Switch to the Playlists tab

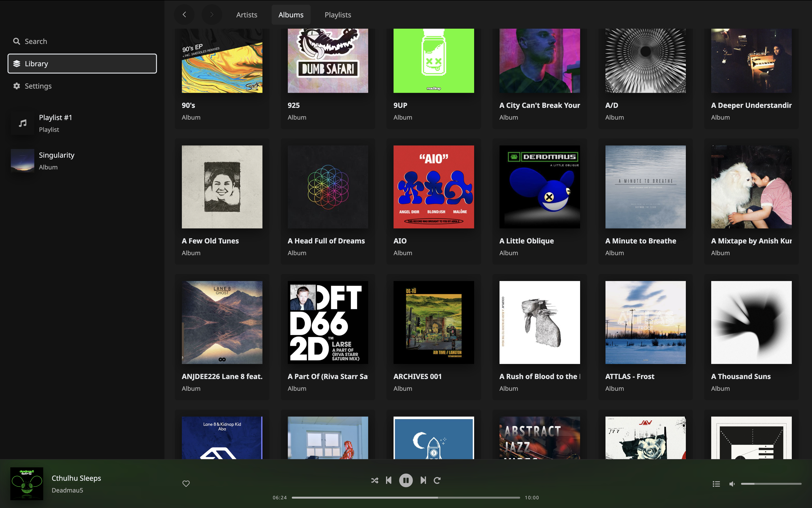click(338, 15)
